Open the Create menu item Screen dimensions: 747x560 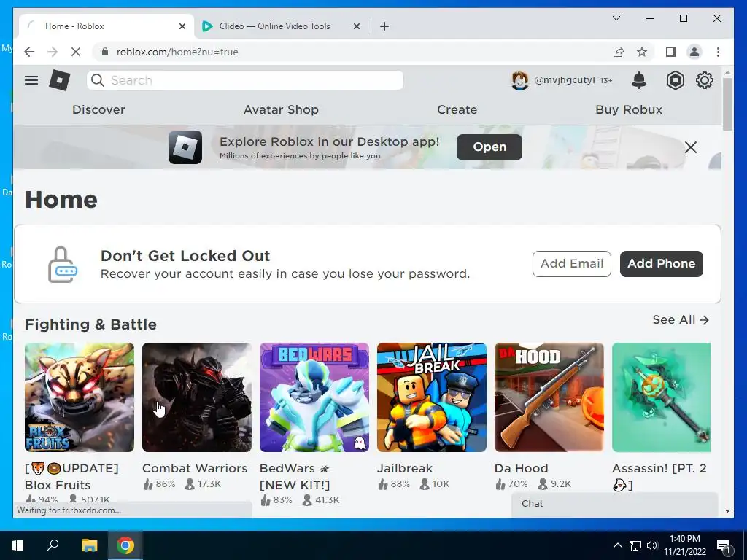point(457,109)
